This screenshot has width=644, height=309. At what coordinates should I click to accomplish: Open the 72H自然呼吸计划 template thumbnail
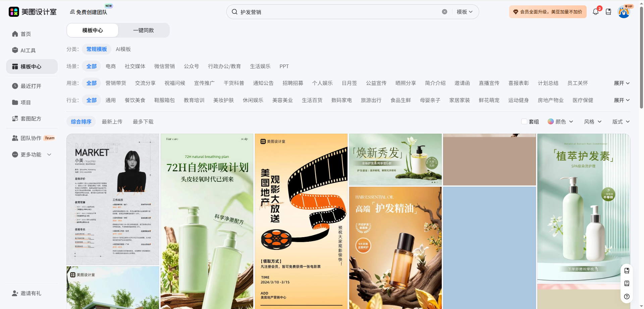[x=207, y=221]
